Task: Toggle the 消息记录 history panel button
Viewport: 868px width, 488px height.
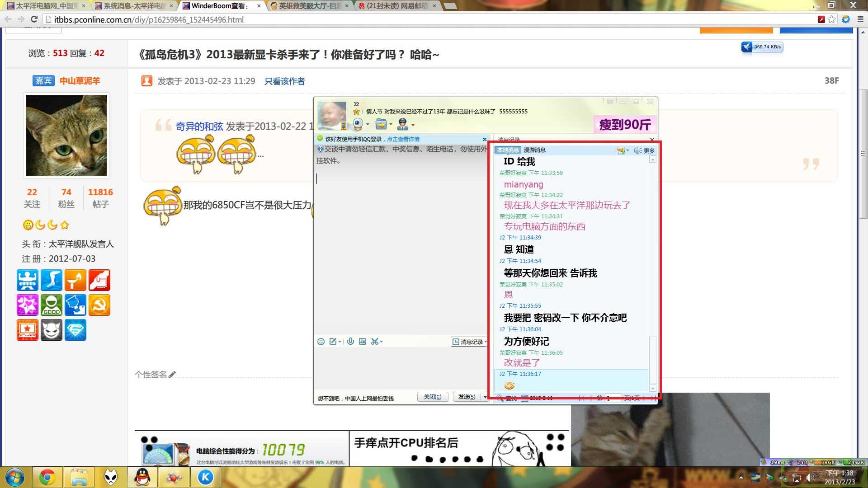Action: [470, 342]
